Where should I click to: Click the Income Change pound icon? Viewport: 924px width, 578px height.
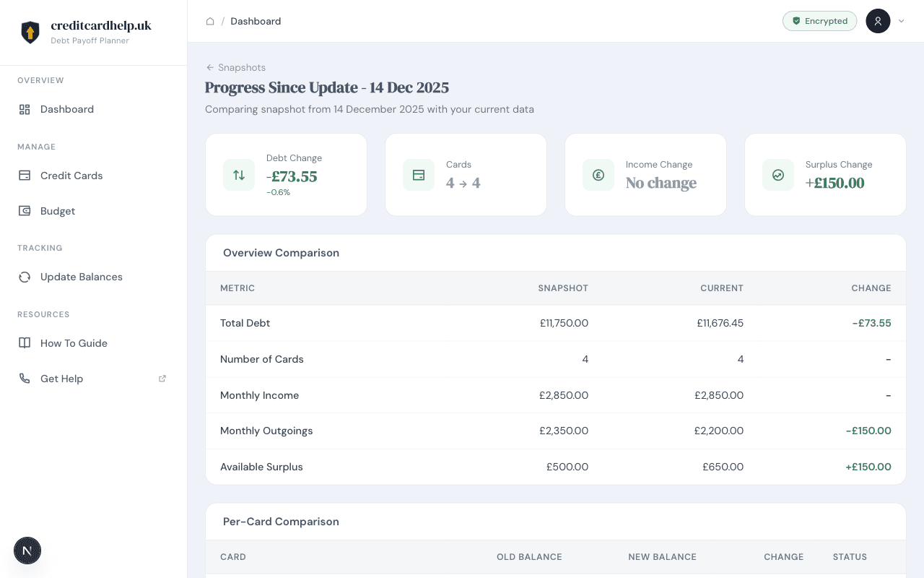(598, 175)
